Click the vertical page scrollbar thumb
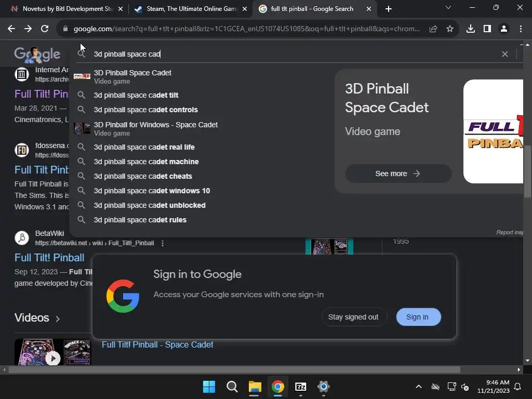Image resolution: width=532 pixels, height=399 pixels. point(527,171)
